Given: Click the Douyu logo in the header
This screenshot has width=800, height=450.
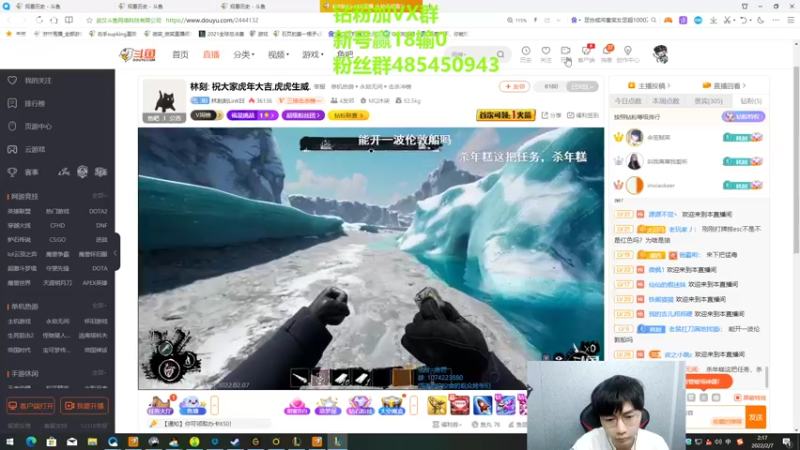Looking at the screenshot, I should (138, 55).
